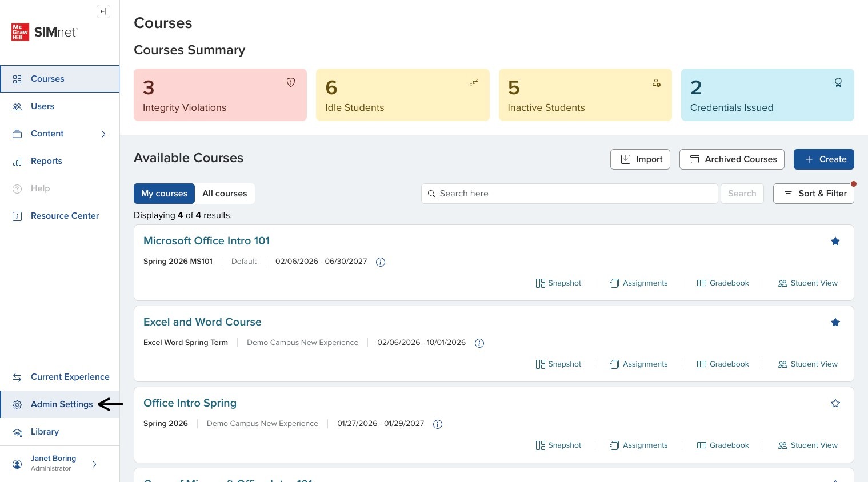Open Gradebook for Excel and Word Course
The width and height of the screenshot is (868, 482).
[723, 364]
